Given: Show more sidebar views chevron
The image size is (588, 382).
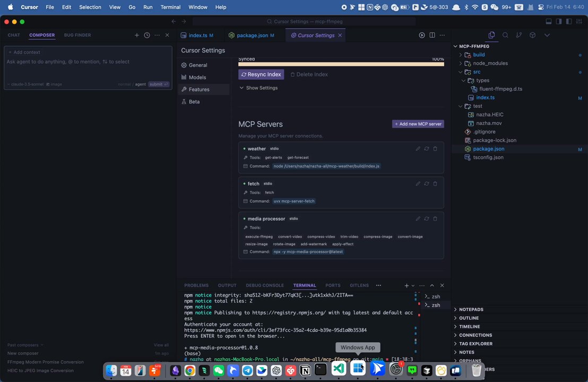Looking at the screenshot, I should 547,35.
